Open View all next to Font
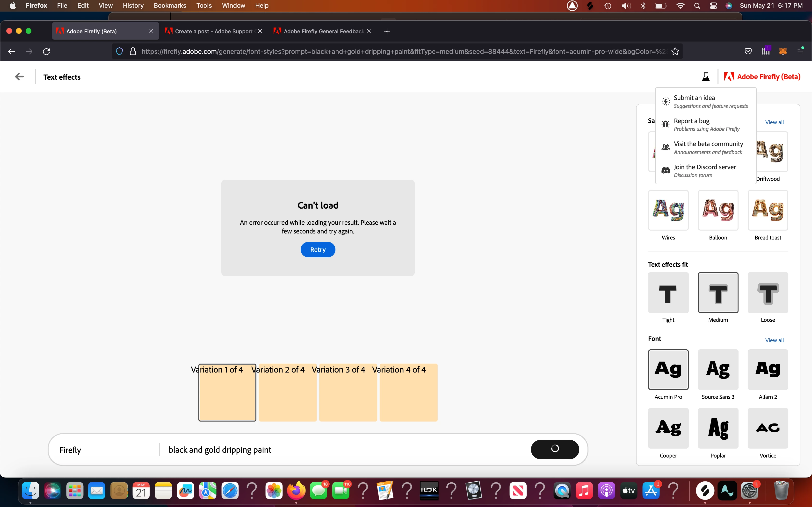812x507 pixels. click(x=774, y=340)
